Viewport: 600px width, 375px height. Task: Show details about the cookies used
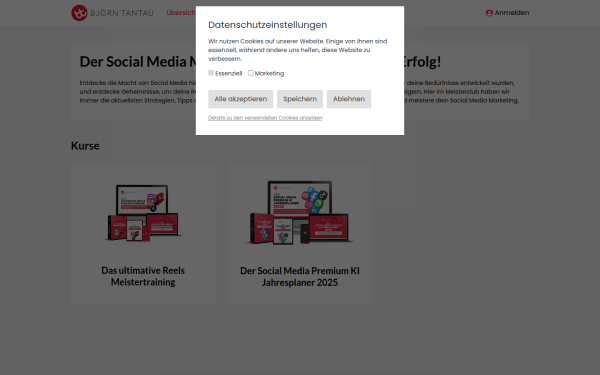265,118
